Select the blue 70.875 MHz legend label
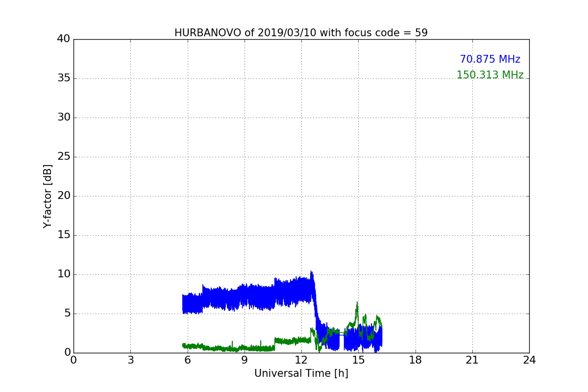The width and height of the screenshot is (588, 392). click(x=490, y=59)
